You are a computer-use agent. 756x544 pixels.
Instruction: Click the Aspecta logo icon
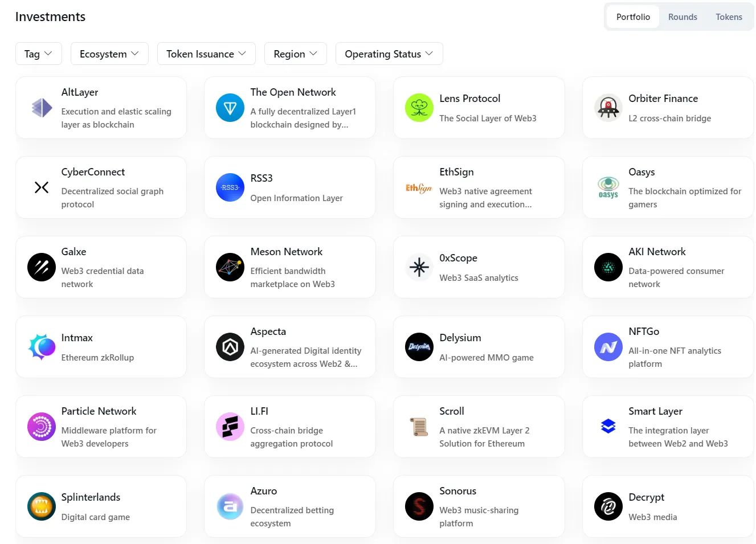coord(230,347)
